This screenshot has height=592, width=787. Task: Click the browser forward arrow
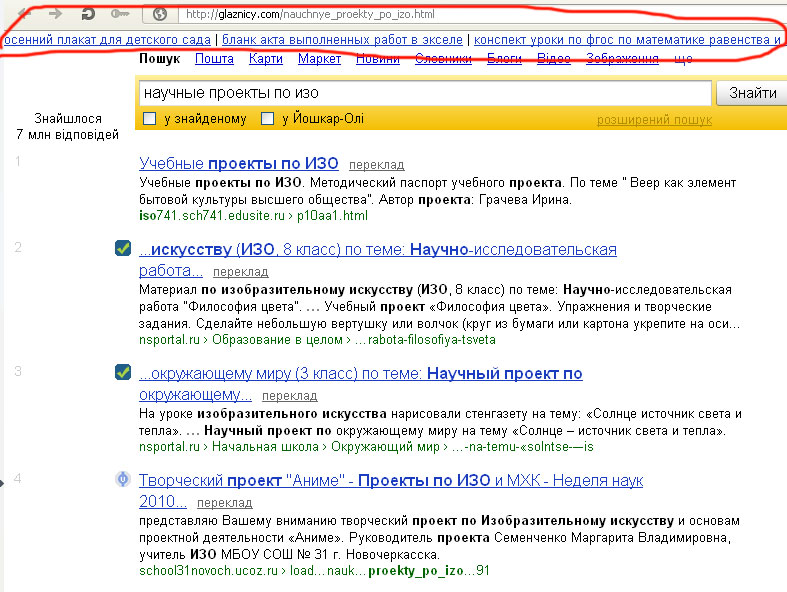point(55,14)
